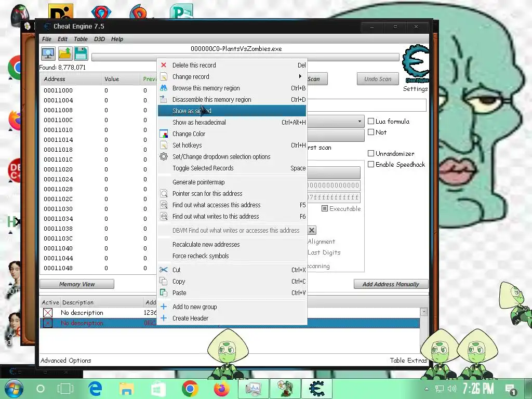Screen dimensions: 532x399
Task: Select Toggle Selected Records
Action: tap(232, 168)
